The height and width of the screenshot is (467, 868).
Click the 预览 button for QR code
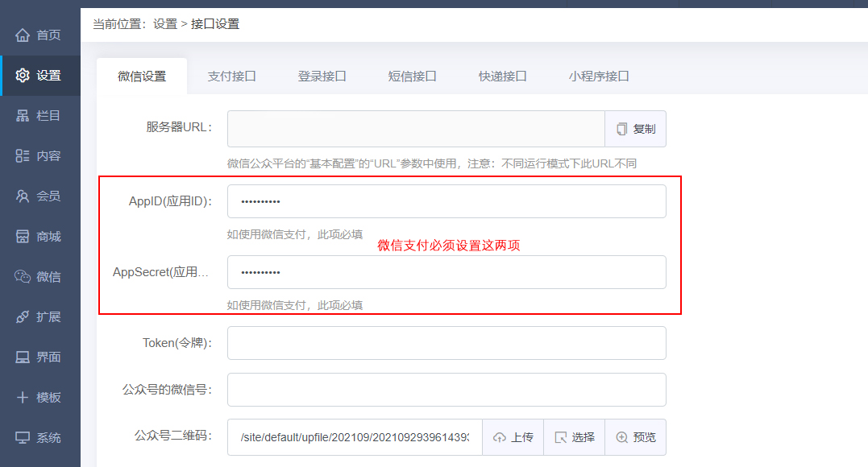coord(635,437)
